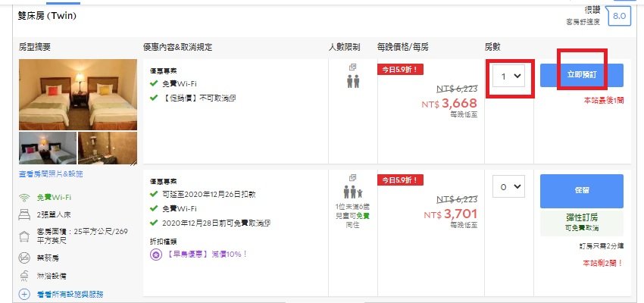Image resolution: width=644 pixels, height=303 pixels.
Task: Click green checkmark beside non-refundable promo price
Action: click(x=154, y=98)
